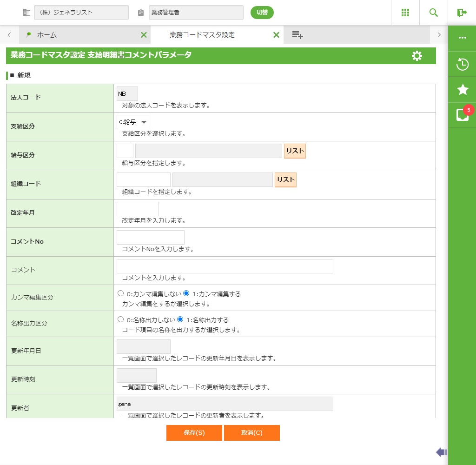
Task: Open the 支給区分 dropdown showing 0:給与
Action: 133,122
